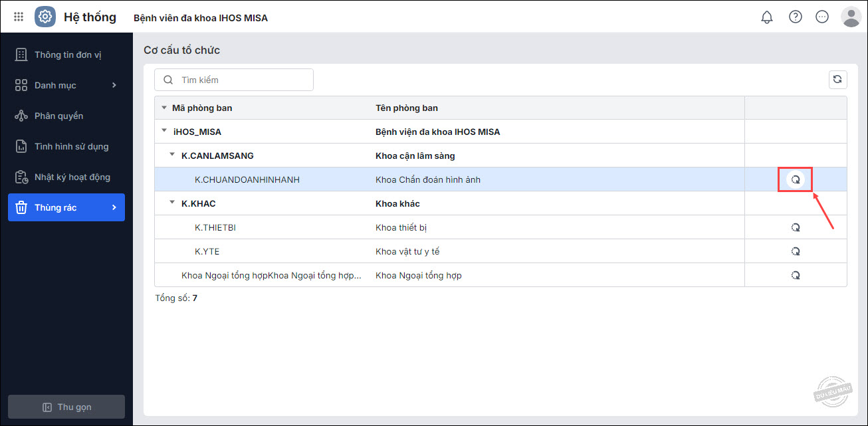The height and width of the screenshot is (426, 868).
Task: Click the Danh mục grid icon
Action: point(21,85)
